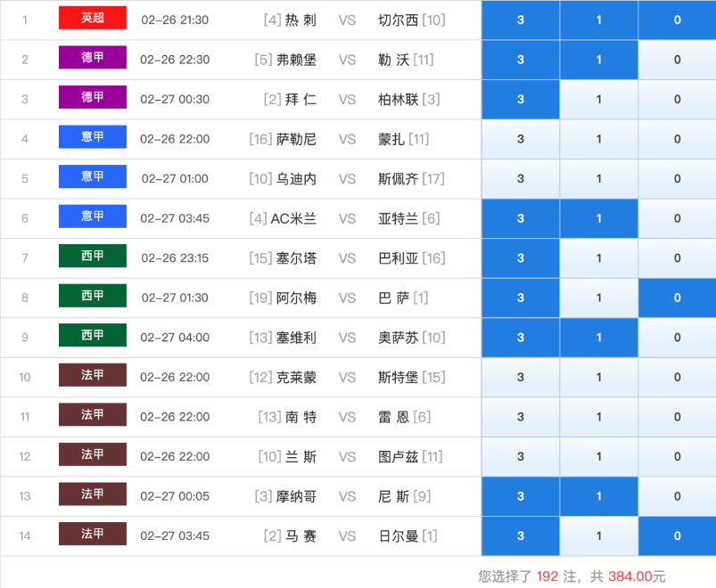
Task: Select result 0 for 摩纳哥 vs 尼斯
Action: [677, 496]
